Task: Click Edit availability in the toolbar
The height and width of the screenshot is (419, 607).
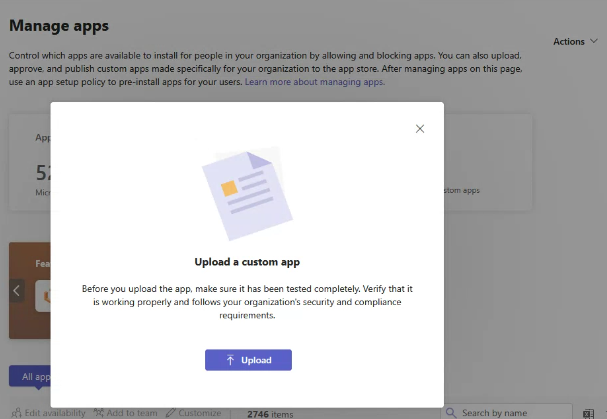Action: click(55, 413)
